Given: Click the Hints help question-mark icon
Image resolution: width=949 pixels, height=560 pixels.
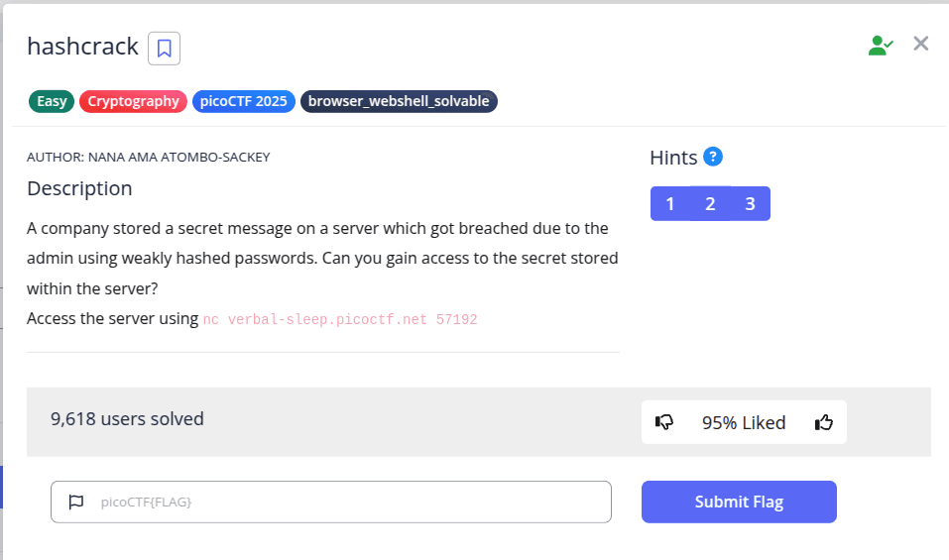Looking at the screenshot, I should click(713, 157).
